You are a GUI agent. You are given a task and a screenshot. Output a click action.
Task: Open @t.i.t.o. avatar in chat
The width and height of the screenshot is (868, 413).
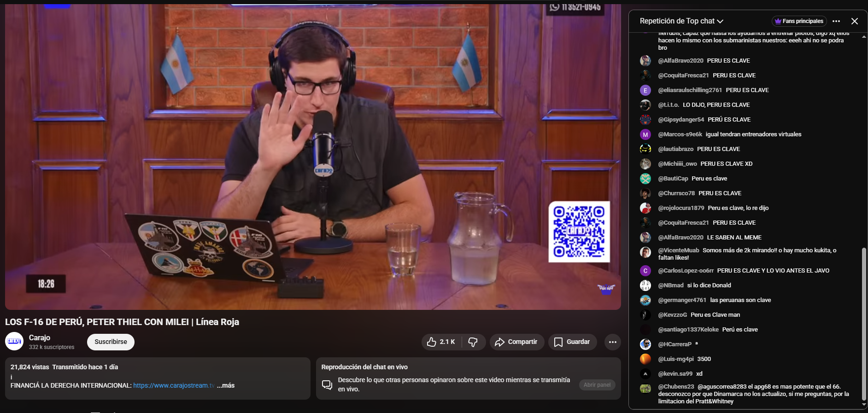(x=645, y=105)
